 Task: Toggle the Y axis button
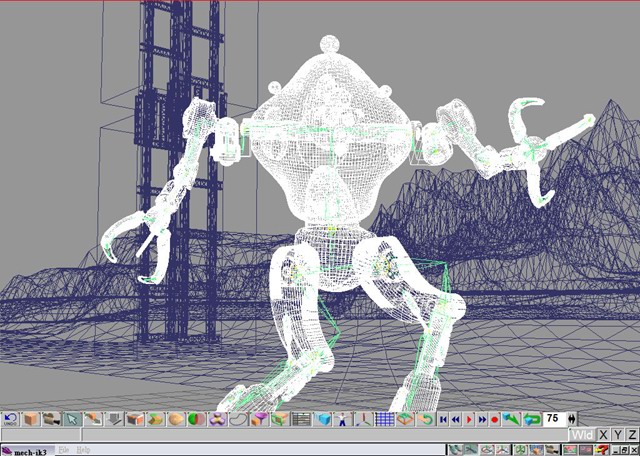click(618, 435)
